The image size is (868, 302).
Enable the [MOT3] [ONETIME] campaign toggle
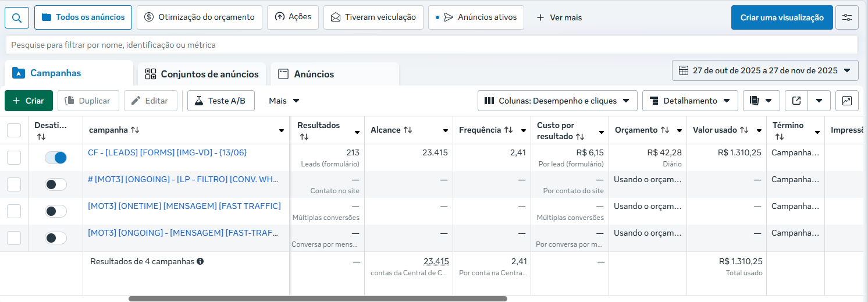point(56,211)
